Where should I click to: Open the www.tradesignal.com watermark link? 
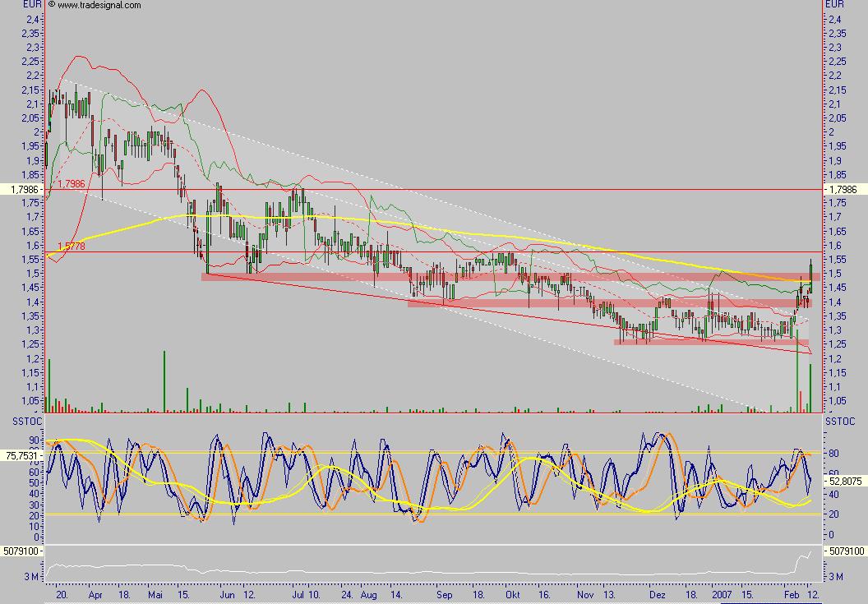click(x=99, y=5)
